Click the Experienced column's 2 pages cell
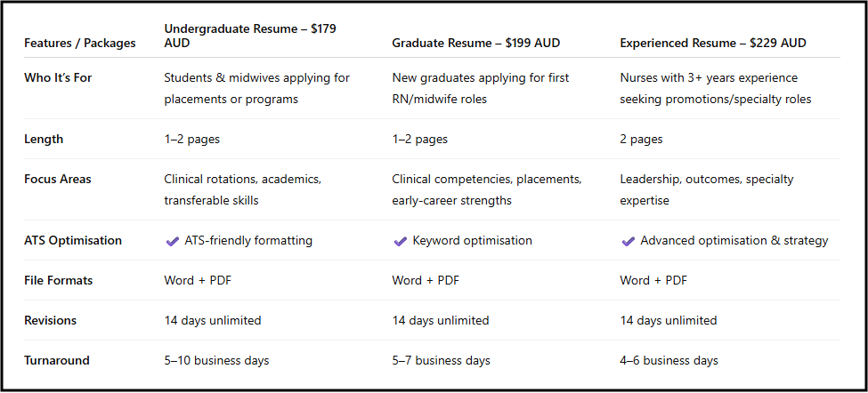Viewport: 868px width, 393px height. click(641, 140)
